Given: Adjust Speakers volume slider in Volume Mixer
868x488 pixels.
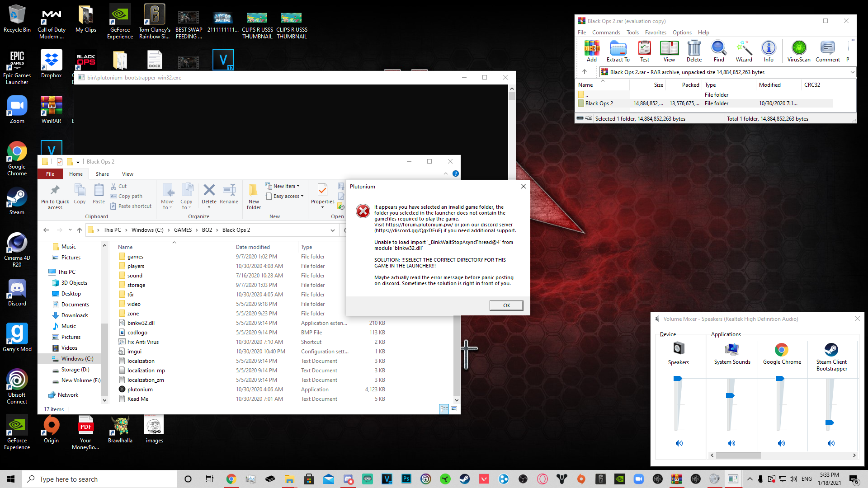Looking at the screenshot, I should (x=677, y=378).
